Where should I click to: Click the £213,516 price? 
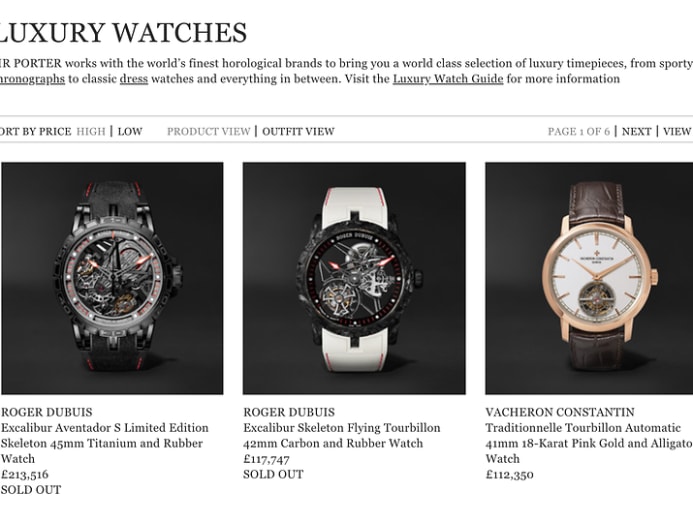(x=25, y=474)
